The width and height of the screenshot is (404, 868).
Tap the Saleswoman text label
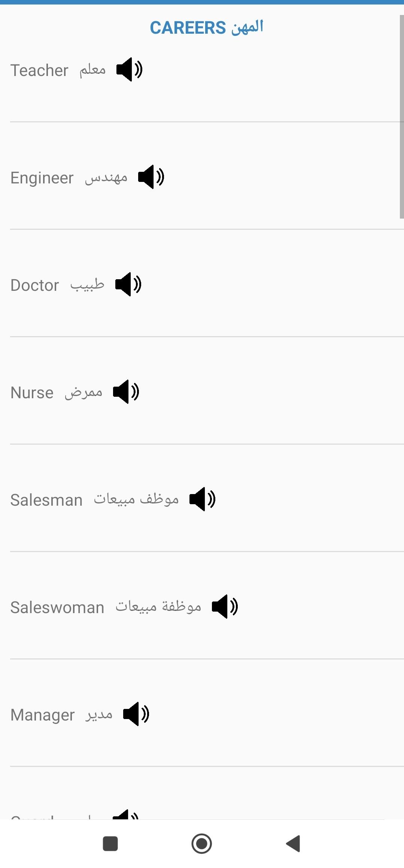coord(57,607)
